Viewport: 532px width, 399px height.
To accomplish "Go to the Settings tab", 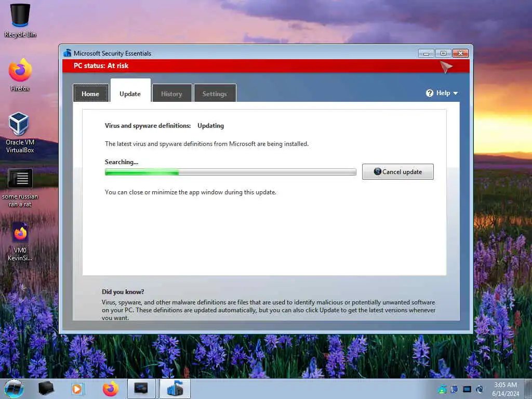I will point(215,94).
